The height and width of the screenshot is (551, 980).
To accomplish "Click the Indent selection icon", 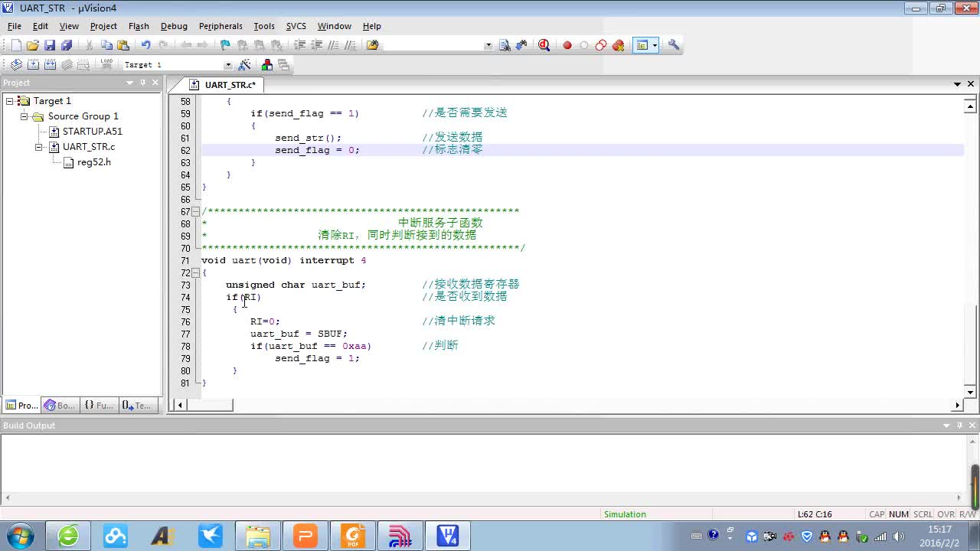I will point(299,45).
